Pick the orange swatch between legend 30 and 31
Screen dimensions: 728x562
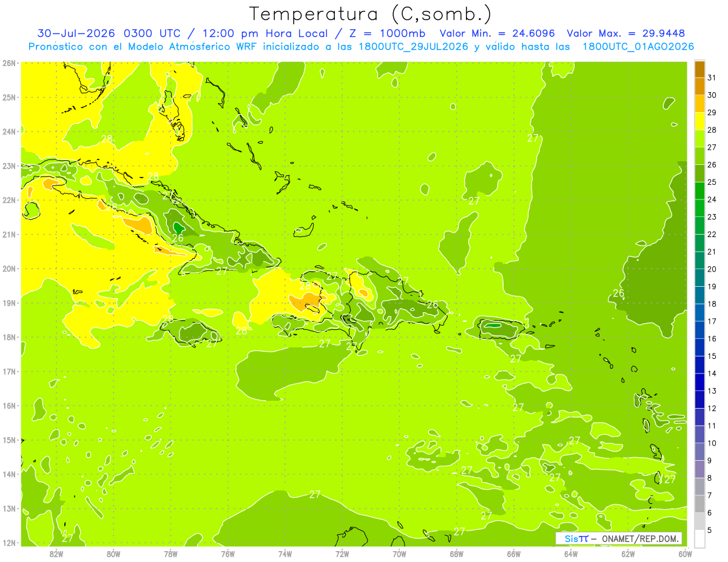699,86
